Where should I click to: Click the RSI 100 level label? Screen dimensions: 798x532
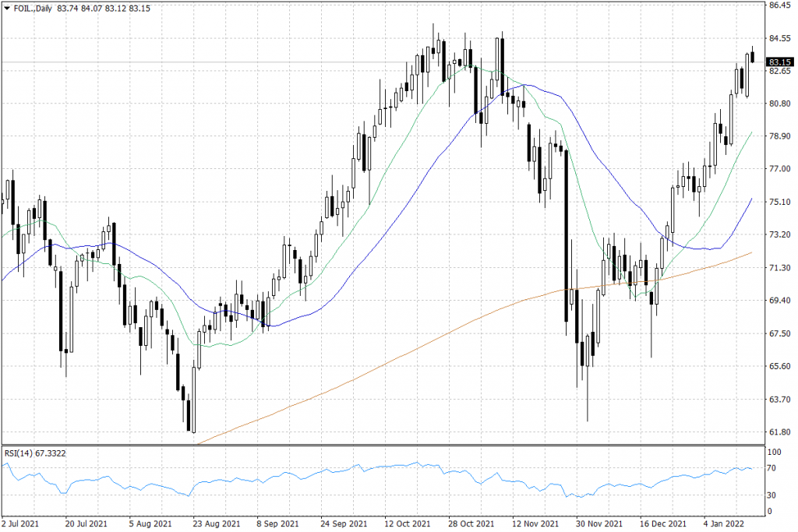775,452
